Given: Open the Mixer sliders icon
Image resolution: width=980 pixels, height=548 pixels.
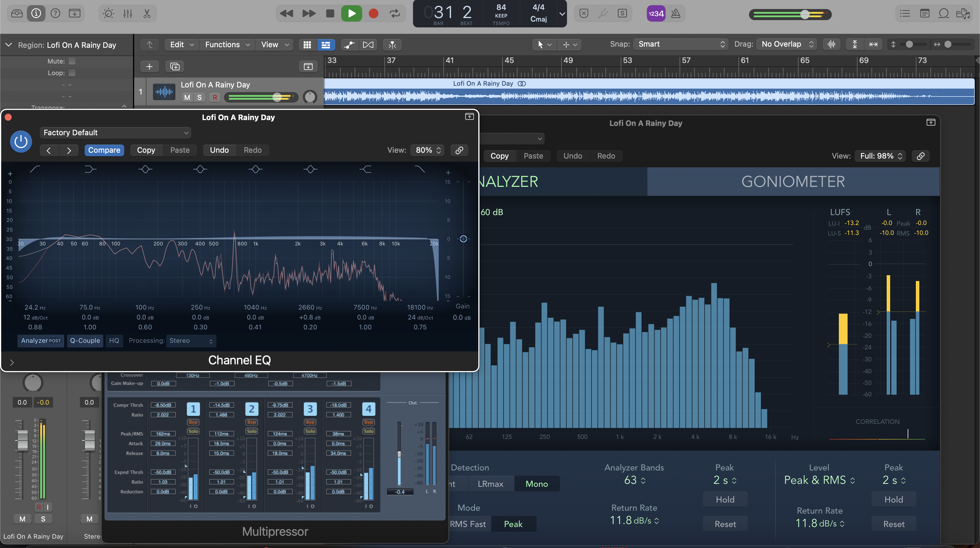Looking at the screenshot, I should [128, 14].
